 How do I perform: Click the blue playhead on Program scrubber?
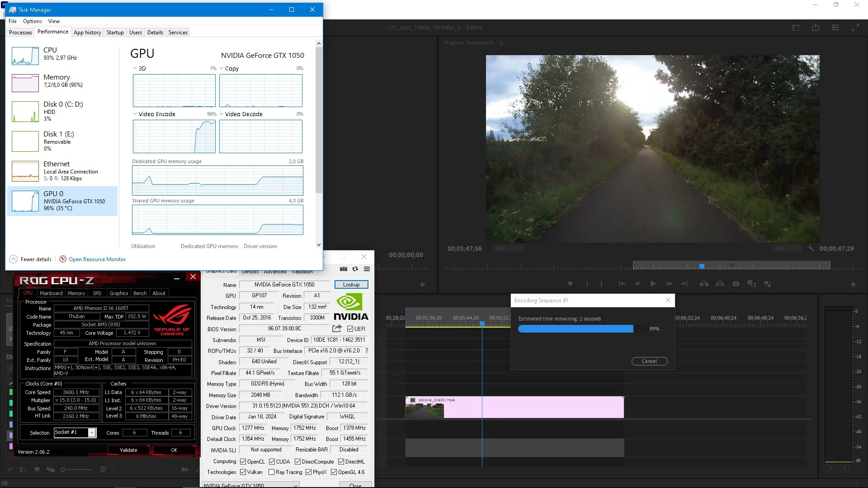pos(702,267)
